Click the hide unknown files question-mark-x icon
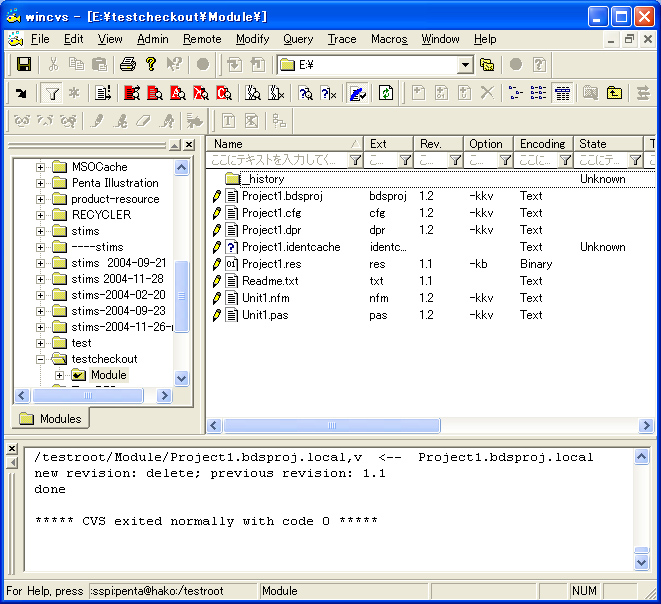The image size is (661, 604). 328,93
